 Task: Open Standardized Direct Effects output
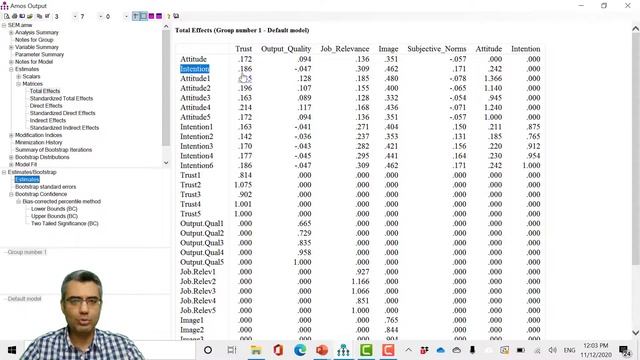62,113
